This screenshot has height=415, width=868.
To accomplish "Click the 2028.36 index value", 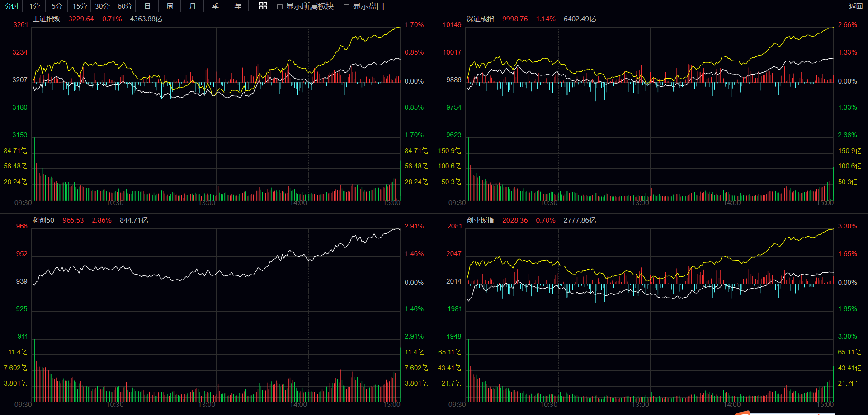I will (515, 220).
